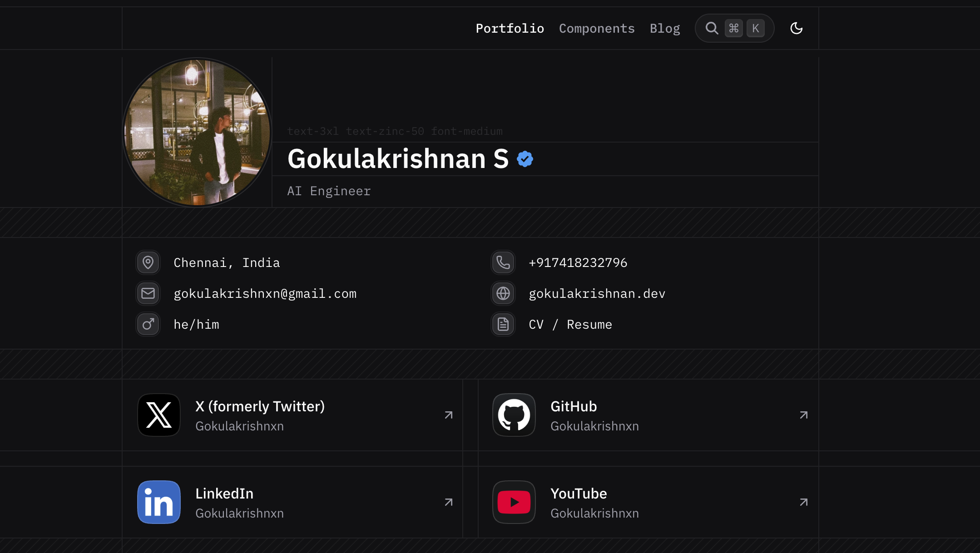This screenshot has height=553, width=980.
Task: Click the globe website icon
Action: pyautogui.click(x=503, y=293)
